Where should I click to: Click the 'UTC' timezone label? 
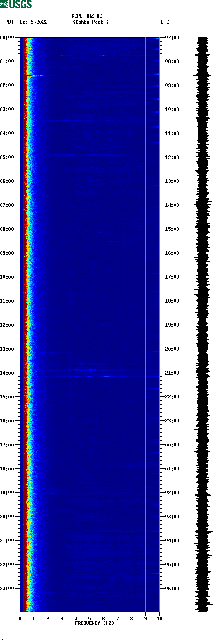click(165, 22)
